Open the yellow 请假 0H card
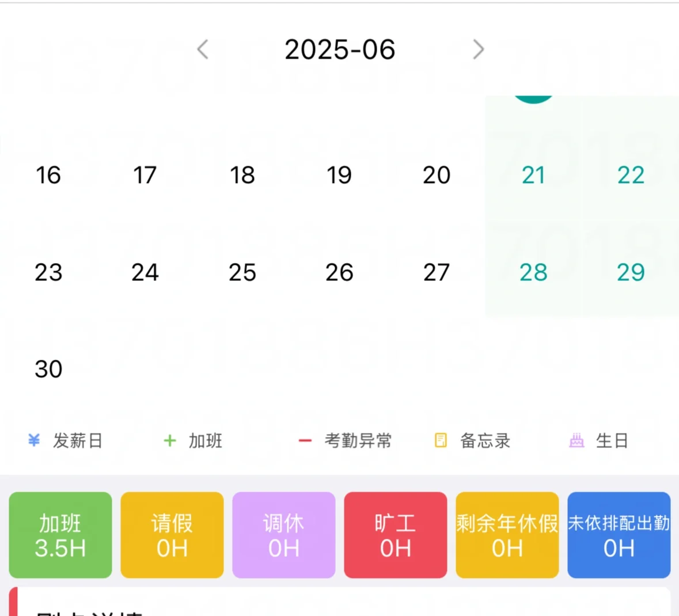 pyautogui.click(x=172, y=535)
